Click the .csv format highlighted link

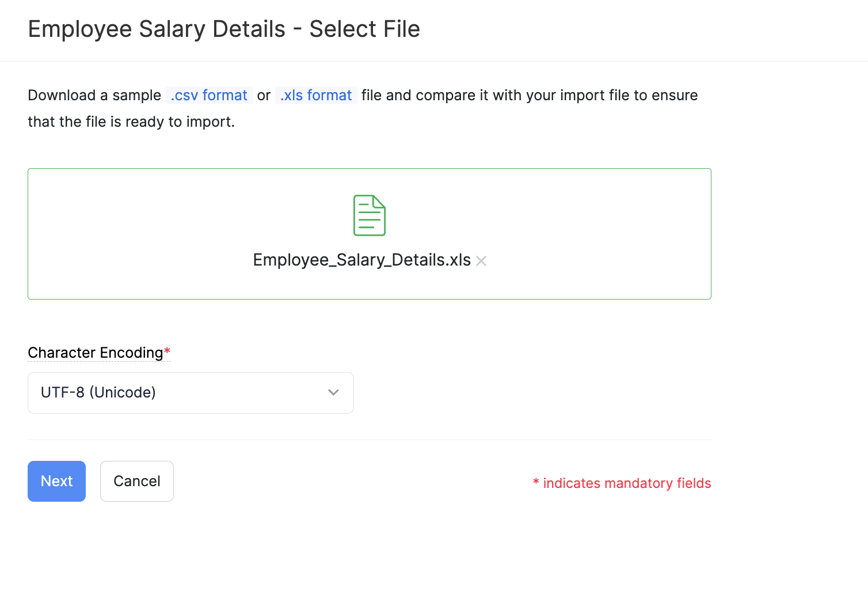coord(208,95)
